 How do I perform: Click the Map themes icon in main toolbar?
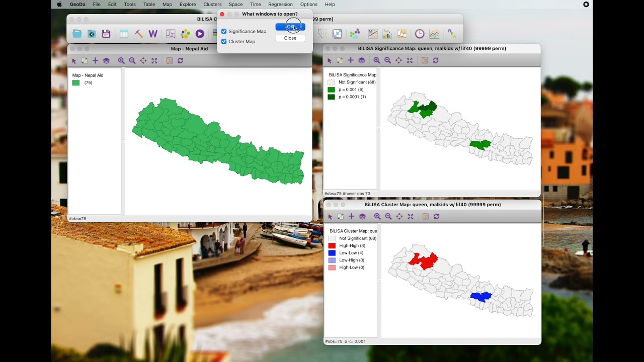[171, 34]
